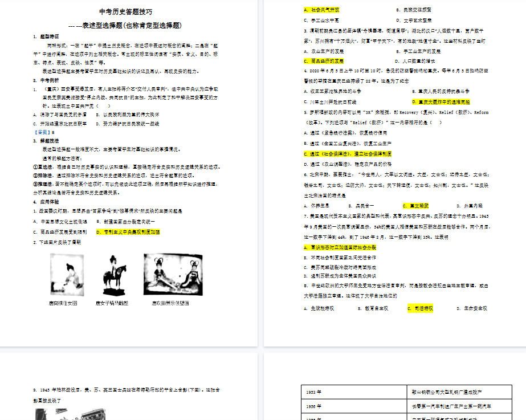Select option D. 遏制苏联成为全体美国民众共识
This screenshot has width=526, height=420.
click(340, 276)
